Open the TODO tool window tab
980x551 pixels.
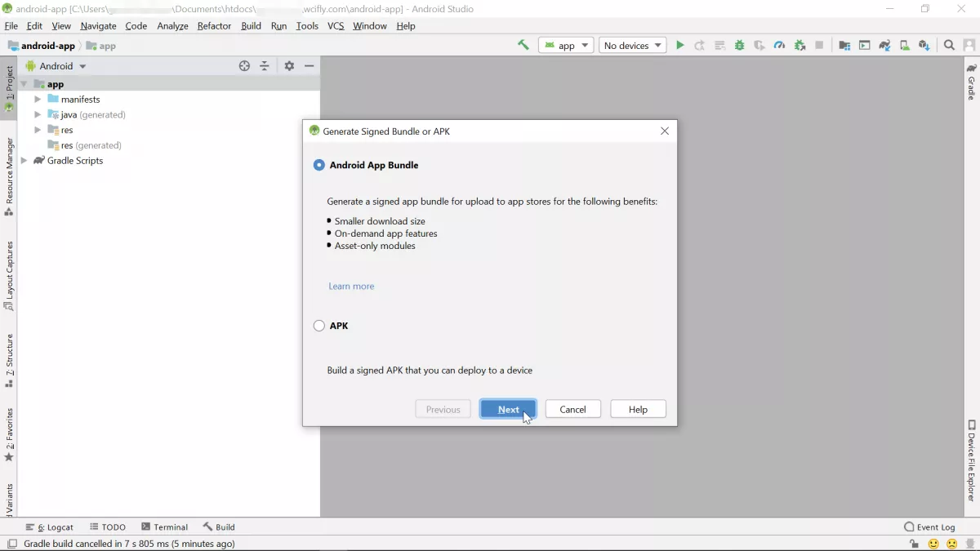[108, 527]
